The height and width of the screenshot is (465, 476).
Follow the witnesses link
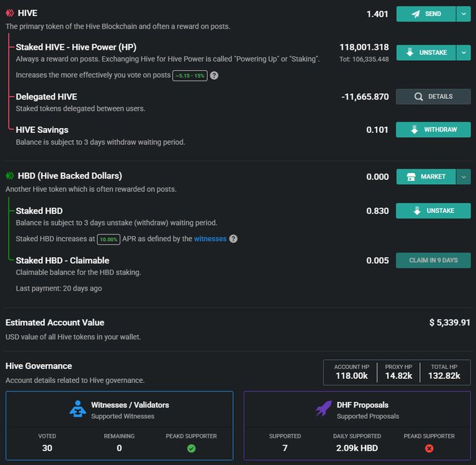click(211, 239)
